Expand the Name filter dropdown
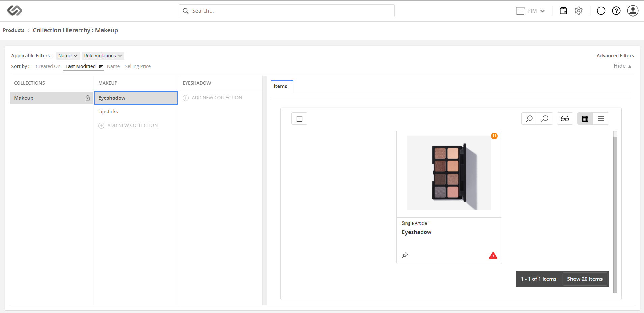Image resolution: width=644 pixels, height=313 pixels. (x=68, y=56)
